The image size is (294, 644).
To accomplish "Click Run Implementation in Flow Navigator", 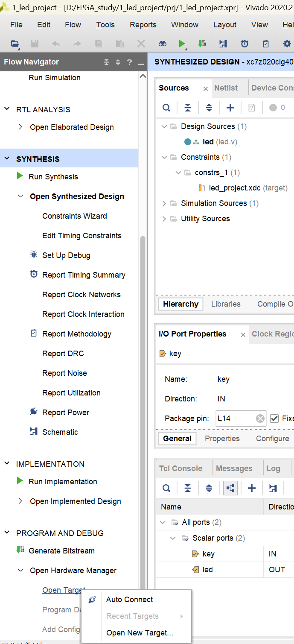I will tap(63, 482).
